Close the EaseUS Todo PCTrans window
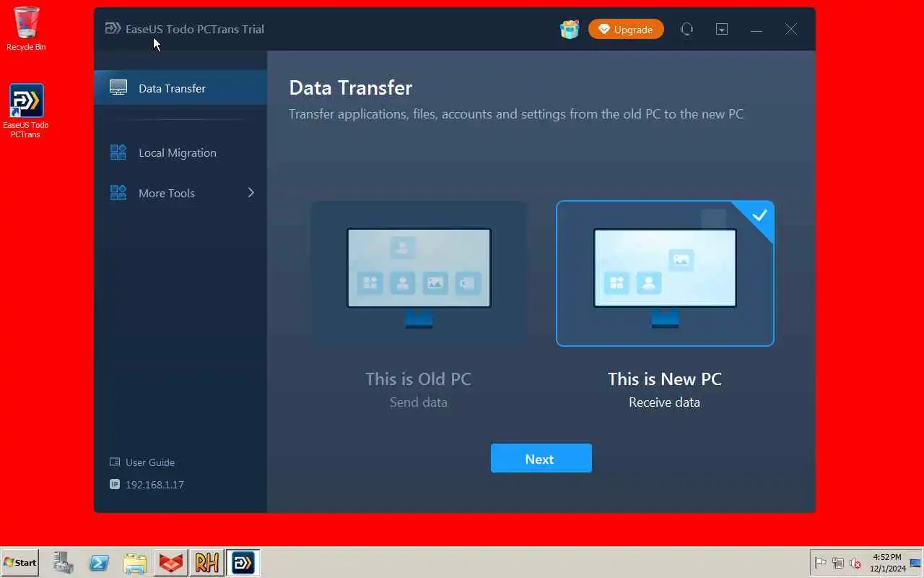This screenshot has height=578, width=924. point(791,30)
